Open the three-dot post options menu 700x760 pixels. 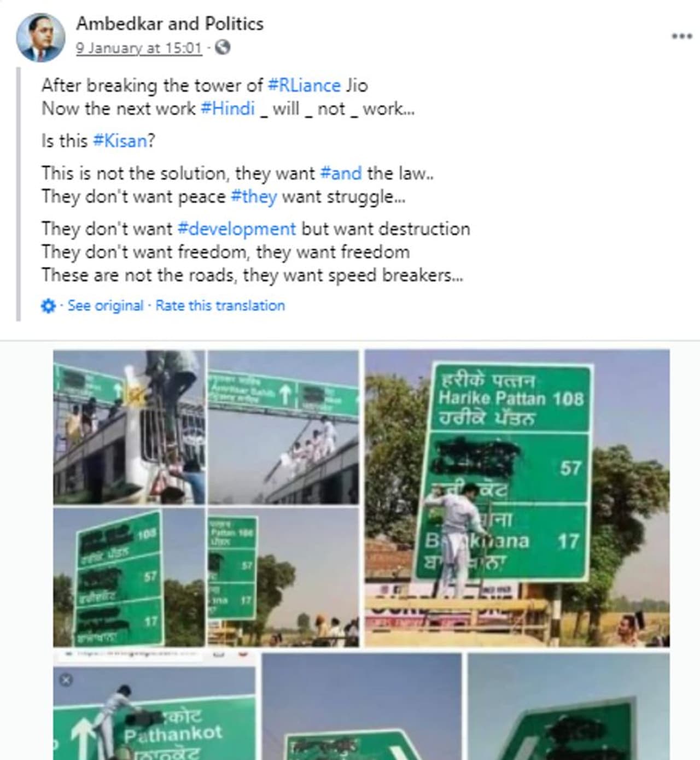click(681, 36)
